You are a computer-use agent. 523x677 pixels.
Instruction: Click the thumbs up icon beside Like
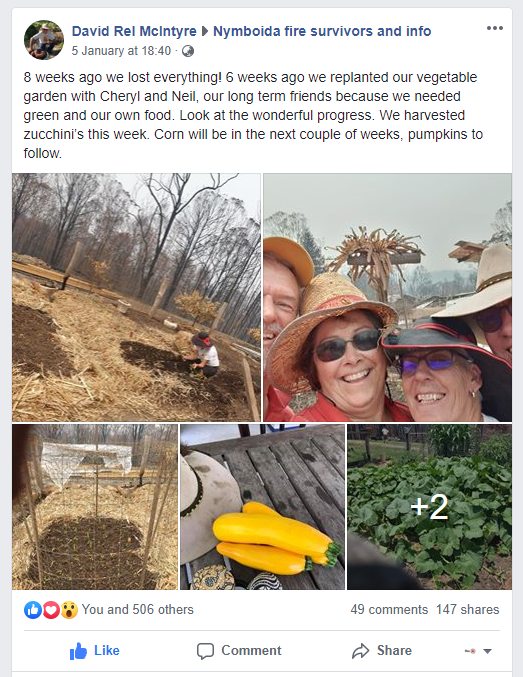tap(78, 651)
